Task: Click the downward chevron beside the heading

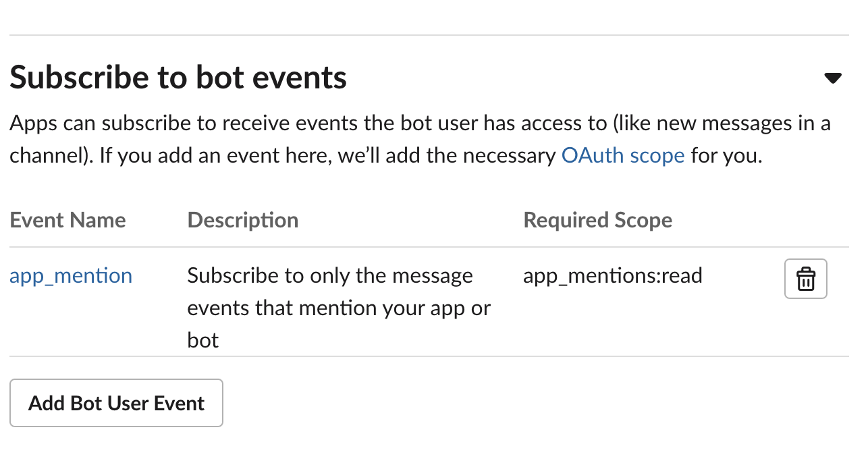Action: 833,78
